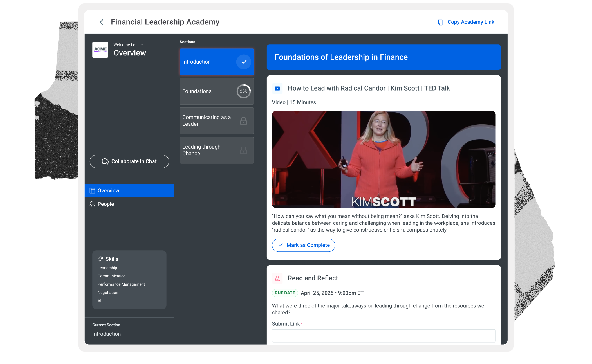The image size is (592, 364).
Task: Click the flask icon next to Read and Reflect
Action: click(x=277, y=278)
